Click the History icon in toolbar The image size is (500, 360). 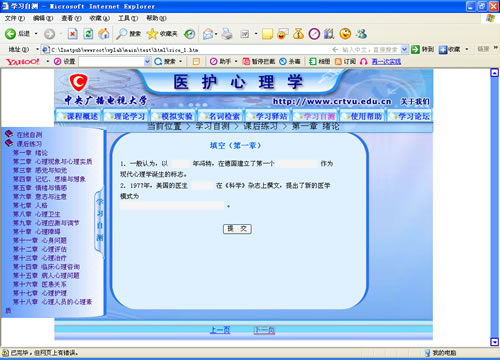189,34
